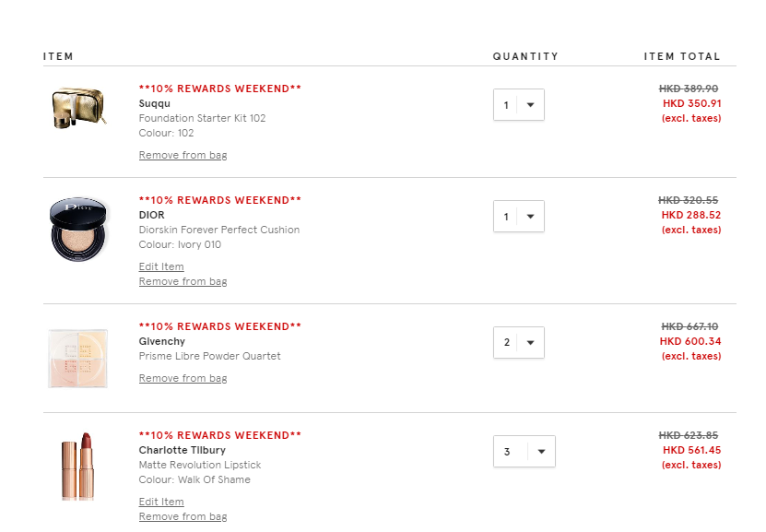Expand the Charlotte Tilbury quantity selector
The width and height of the screenshot is (766, 532).
point(524,452)
